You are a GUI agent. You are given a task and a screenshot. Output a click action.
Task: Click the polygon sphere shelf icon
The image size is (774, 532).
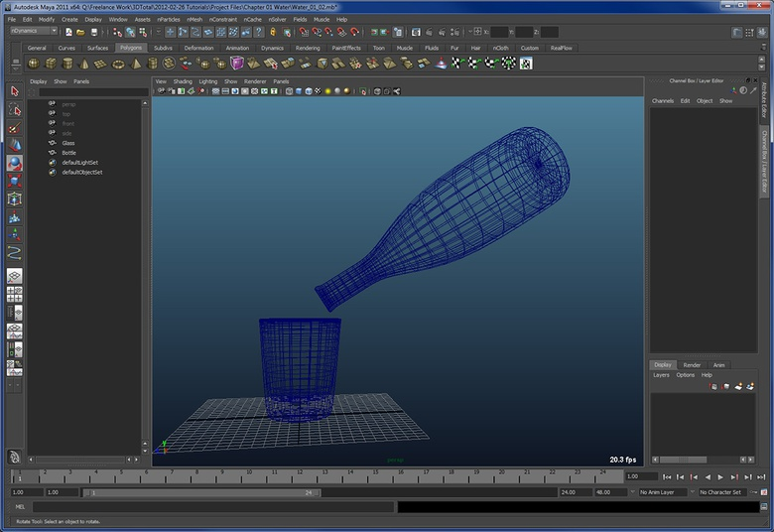point(33,64)
